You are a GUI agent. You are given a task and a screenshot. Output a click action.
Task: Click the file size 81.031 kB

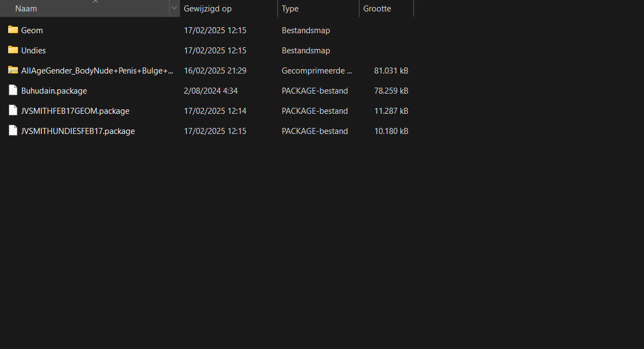click(391, 71)
